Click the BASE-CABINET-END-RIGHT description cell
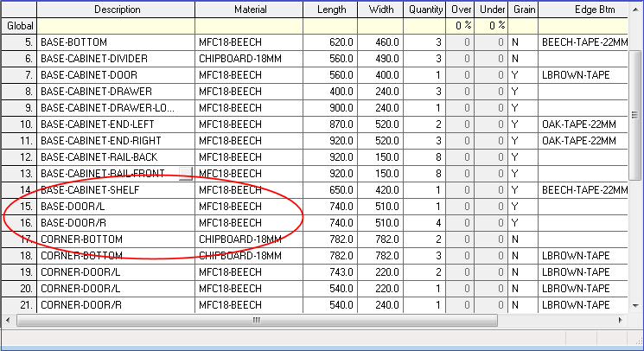The image size is (644, 351). coord(116,141)
